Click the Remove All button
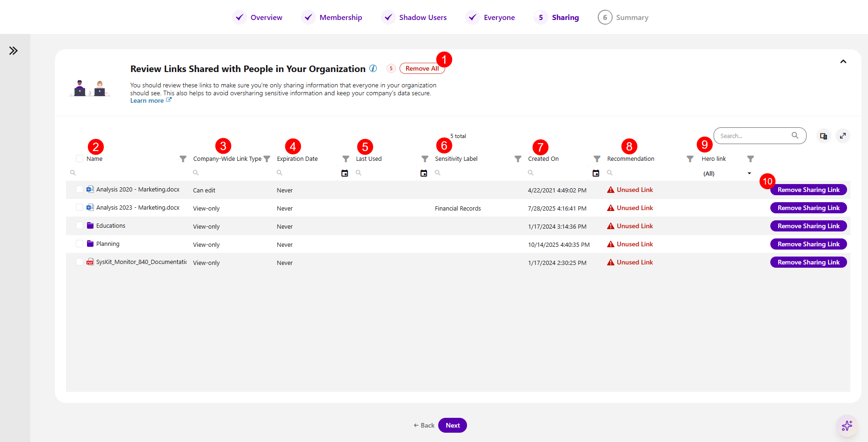This screenshot has height=442, width=868. (x=422, y=68)
